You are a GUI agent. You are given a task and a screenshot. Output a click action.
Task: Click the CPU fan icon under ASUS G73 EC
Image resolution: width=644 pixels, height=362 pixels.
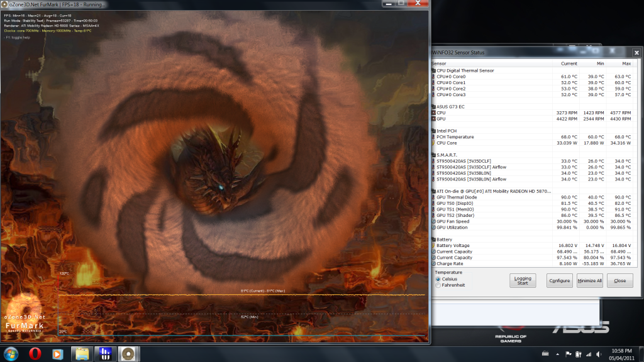pos(433,113)
